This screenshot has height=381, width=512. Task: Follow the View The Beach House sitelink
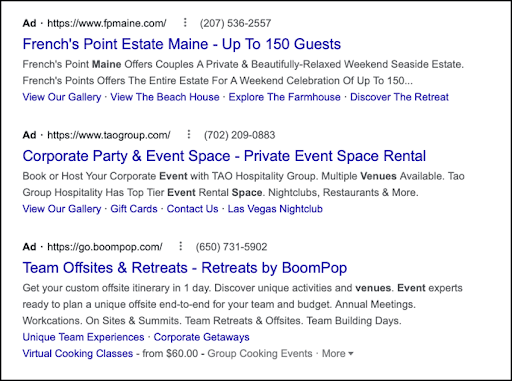165,97
